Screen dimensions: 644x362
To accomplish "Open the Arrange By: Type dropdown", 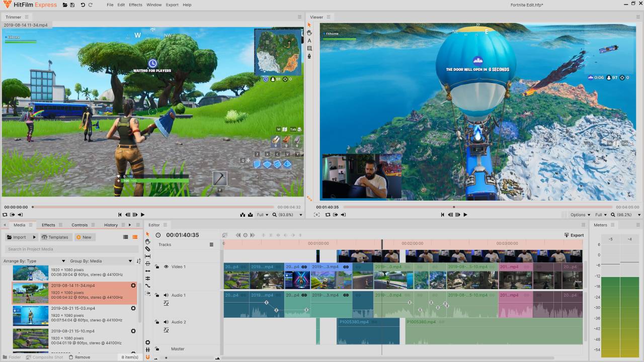I will coord(35,261).
